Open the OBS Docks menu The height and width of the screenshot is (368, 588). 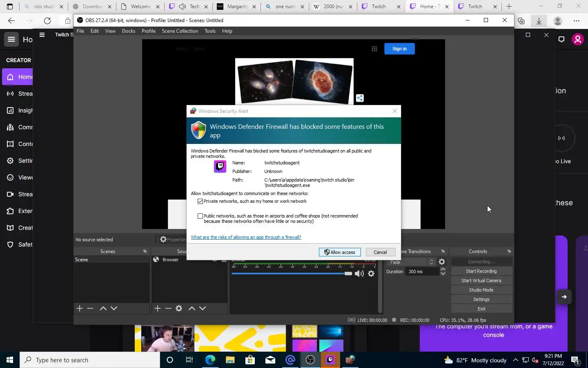click(129, 31)
